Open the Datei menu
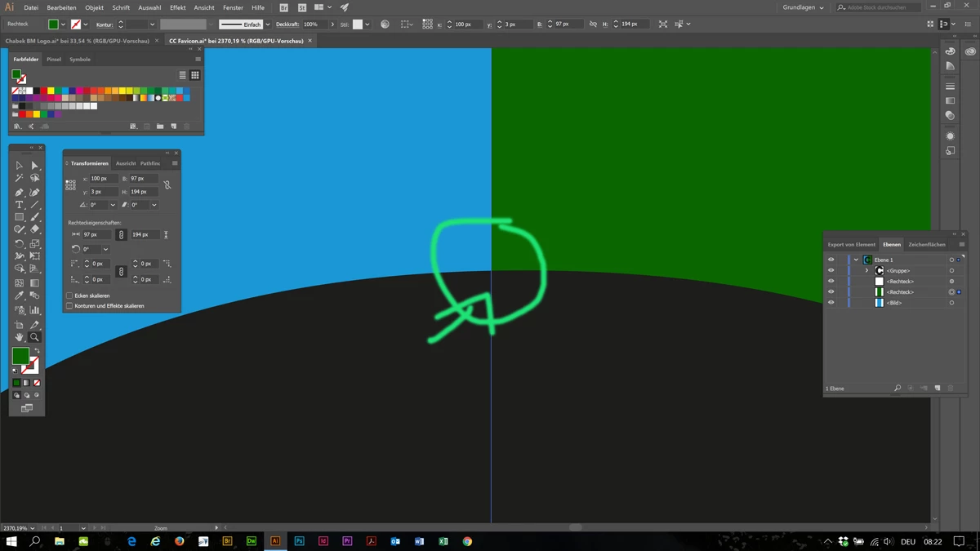Screen dimensions: 980x551 click(x=31, y=7)
